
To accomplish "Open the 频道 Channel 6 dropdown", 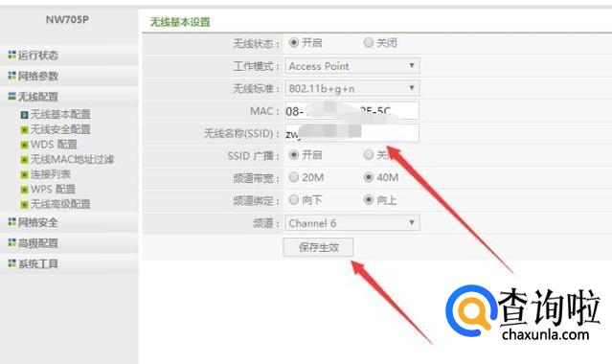I will [x=352, y=223].
